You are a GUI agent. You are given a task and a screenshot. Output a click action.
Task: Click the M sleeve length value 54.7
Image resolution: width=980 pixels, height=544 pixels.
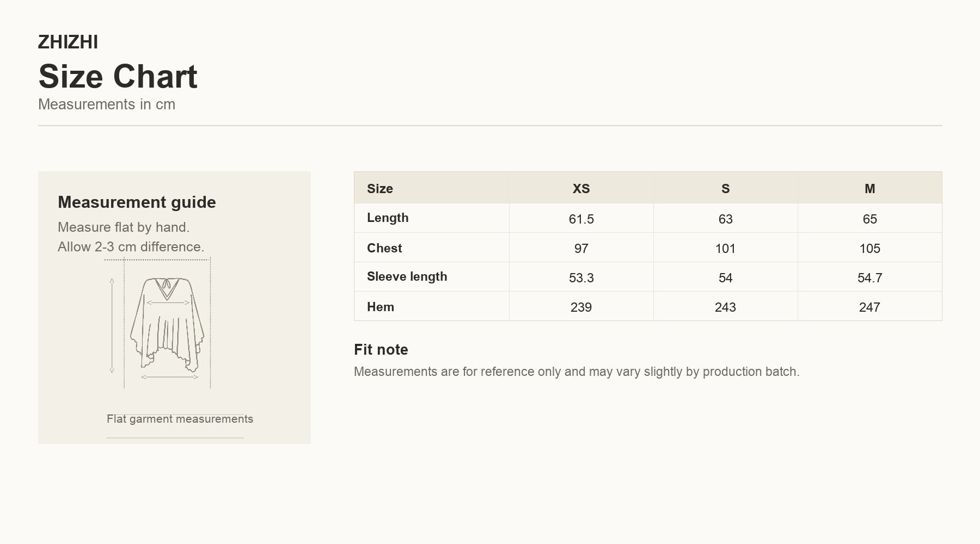pyautogui.click(x=869, y=277)
